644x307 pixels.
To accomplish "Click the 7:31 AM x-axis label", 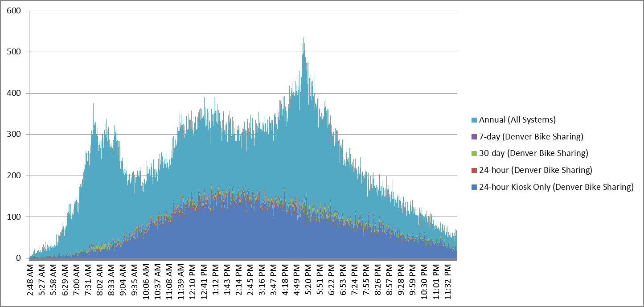I will tap(88, 279).
